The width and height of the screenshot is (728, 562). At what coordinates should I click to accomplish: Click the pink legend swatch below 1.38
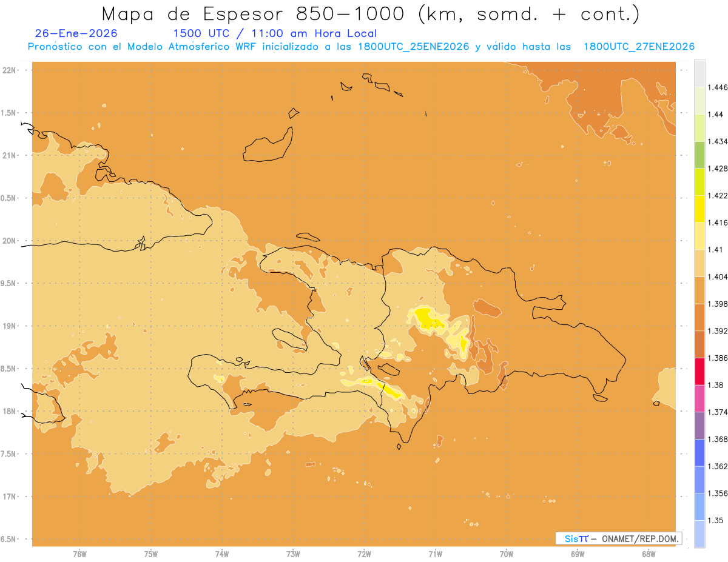699,398
